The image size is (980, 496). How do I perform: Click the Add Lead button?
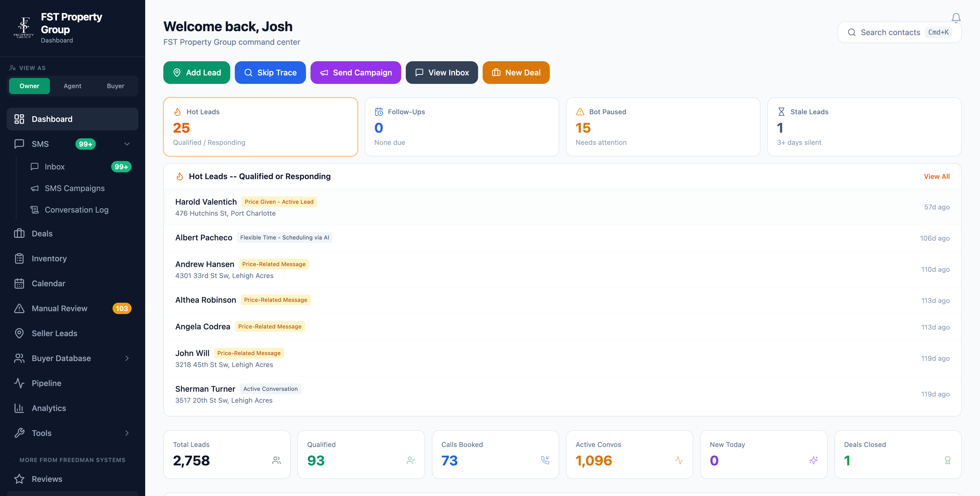(197, 73)
